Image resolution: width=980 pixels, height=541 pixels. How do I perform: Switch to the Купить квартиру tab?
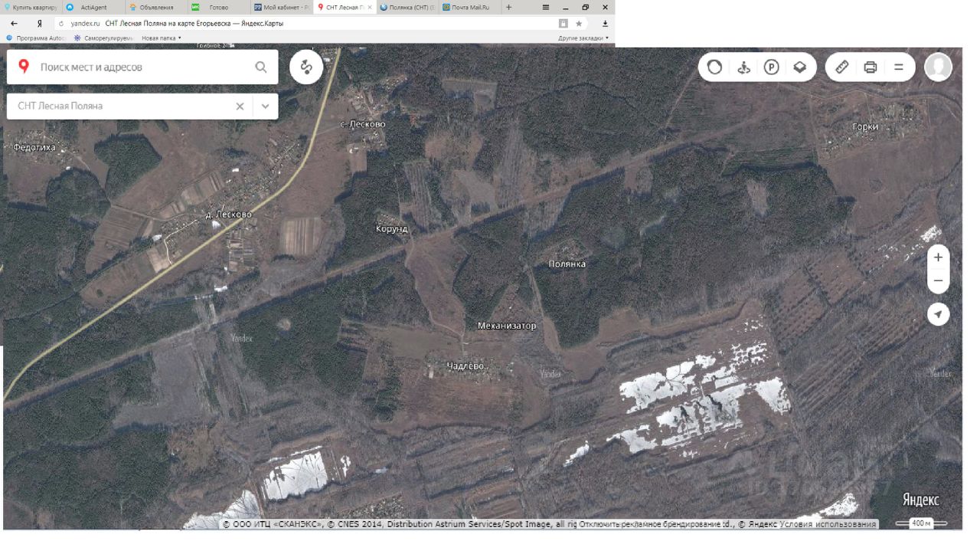(x=30, y=7)
